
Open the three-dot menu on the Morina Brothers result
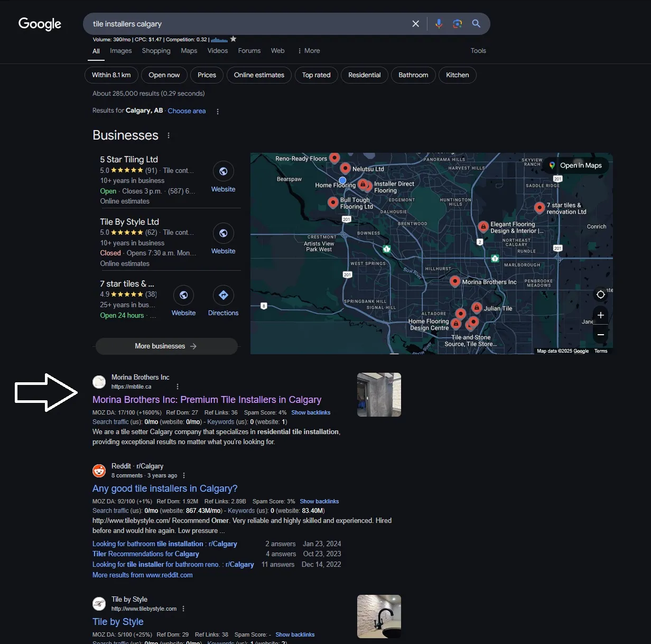[x=178, y=386]
